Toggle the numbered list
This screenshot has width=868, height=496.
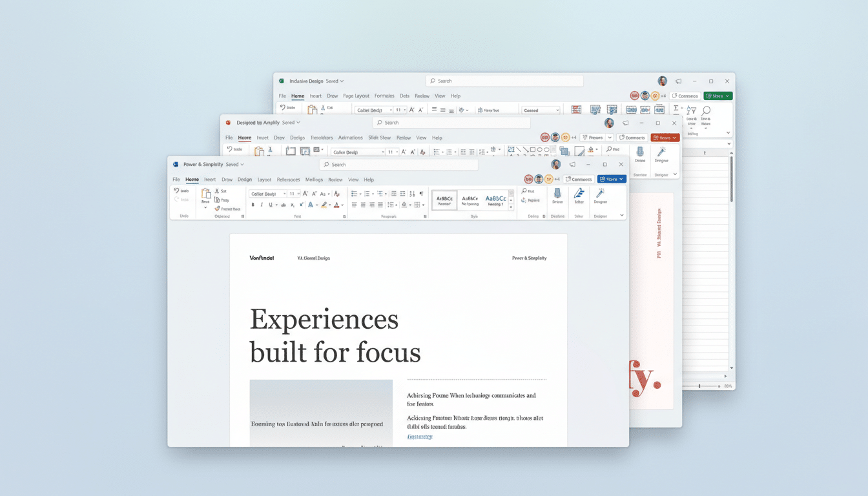click(x=367, y=193)
